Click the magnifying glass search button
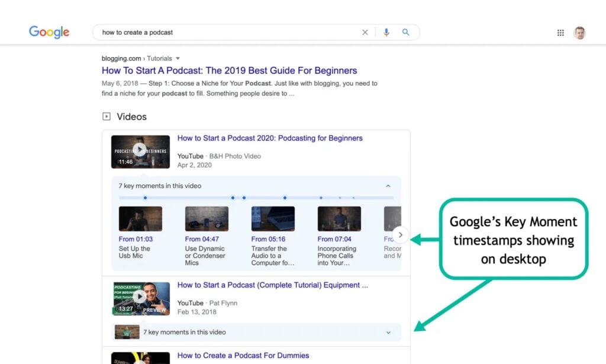This screenshot has height=364, width=606. coord(406,33)
